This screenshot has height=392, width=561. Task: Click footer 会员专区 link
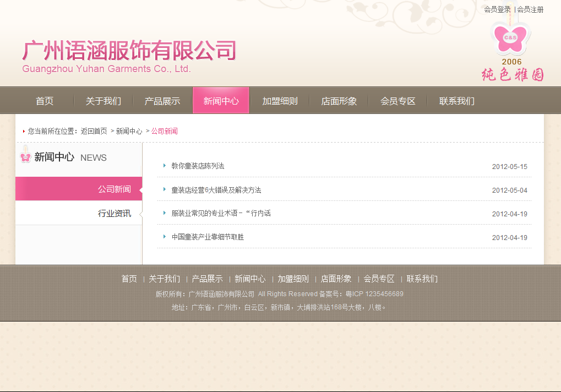coord(379,279)
